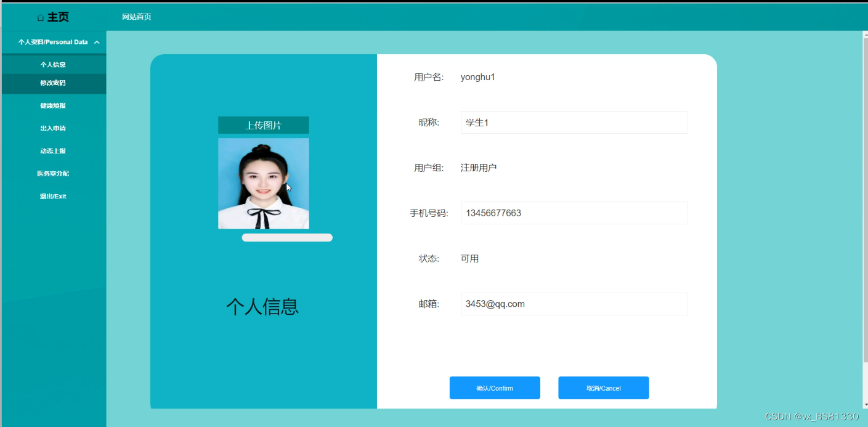Viewport: 868px width, 427px height.
Task: Click the profile photo thumbnail
Action: [x=264, y=184]
